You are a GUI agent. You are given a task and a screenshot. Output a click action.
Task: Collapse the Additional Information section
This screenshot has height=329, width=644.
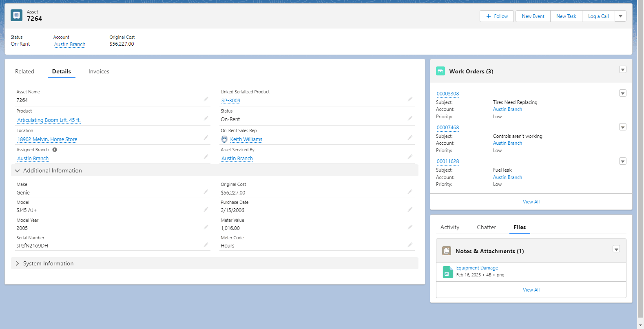(x=18, y=170)
